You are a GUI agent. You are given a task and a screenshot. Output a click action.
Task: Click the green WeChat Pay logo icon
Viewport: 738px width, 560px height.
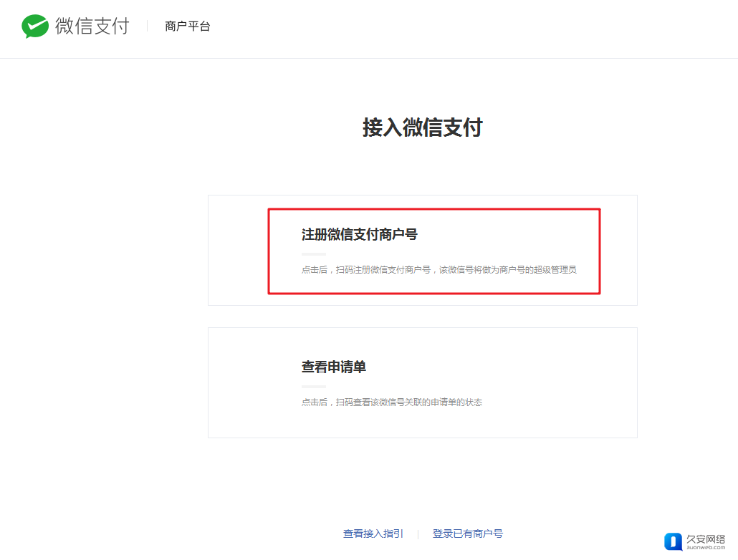click(x=35, y=26)
